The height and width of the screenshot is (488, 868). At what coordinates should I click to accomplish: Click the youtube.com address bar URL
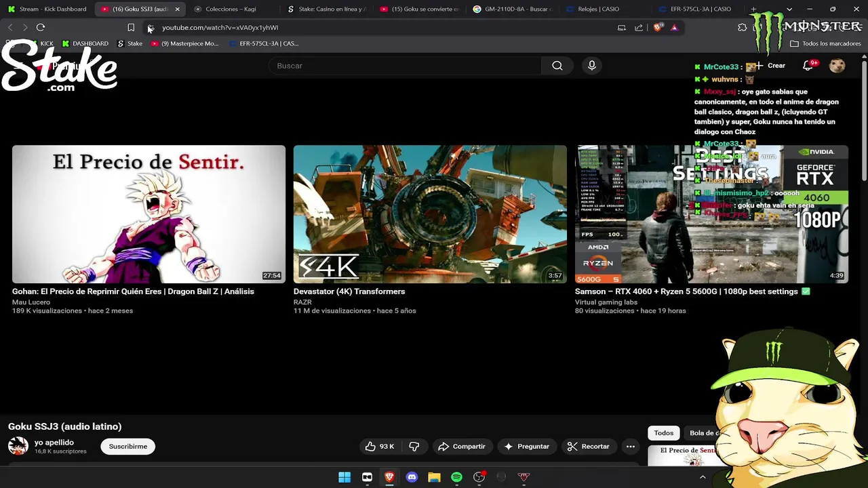220,28
